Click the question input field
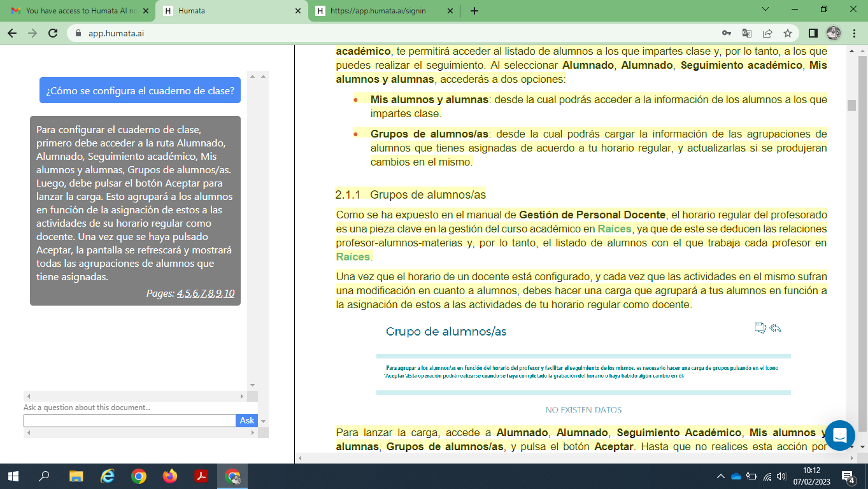The image size is (868, 489). [129, 420]
